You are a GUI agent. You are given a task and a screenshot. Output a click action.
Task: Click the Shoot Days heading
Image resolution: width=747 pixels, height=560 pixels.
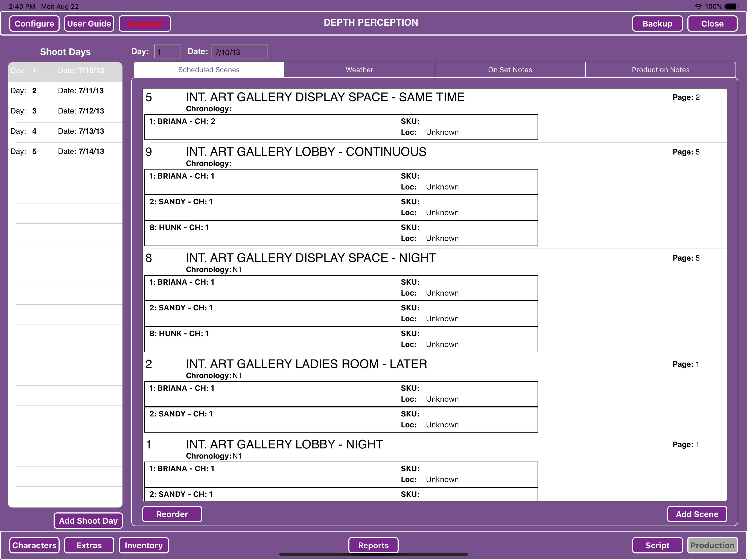(65, 52)
